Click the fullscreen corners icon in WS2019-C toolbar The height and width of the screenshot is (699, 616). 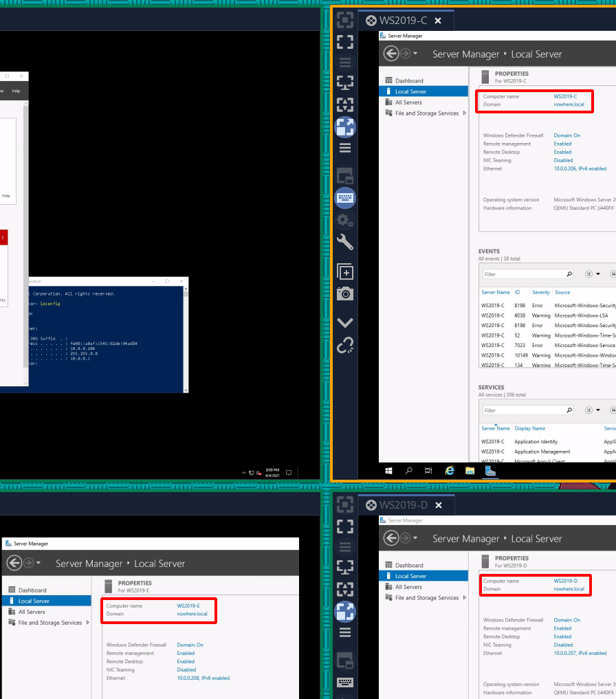coord(345,42)
